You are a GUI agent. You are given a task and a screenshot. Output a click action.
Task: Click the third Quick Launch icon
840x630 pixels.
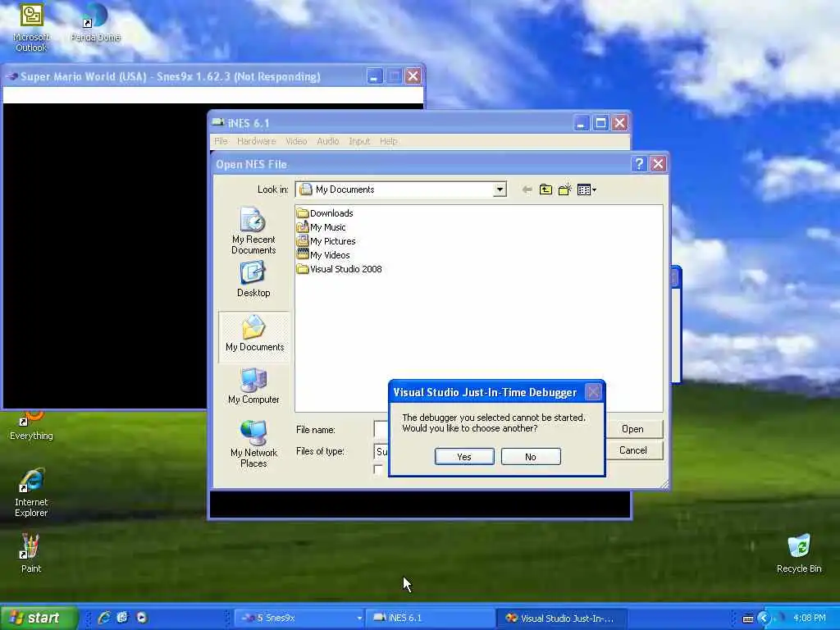(x=141, y=618)
